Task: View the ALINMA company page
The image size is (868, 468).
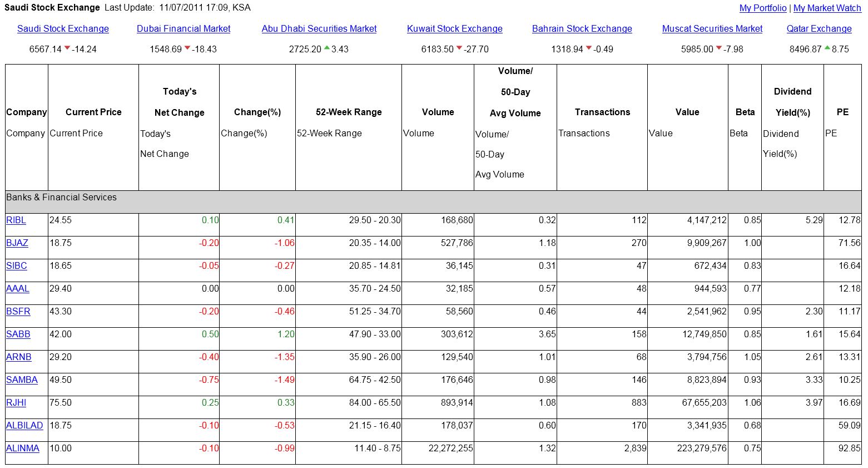Action: tap(23, 448)
